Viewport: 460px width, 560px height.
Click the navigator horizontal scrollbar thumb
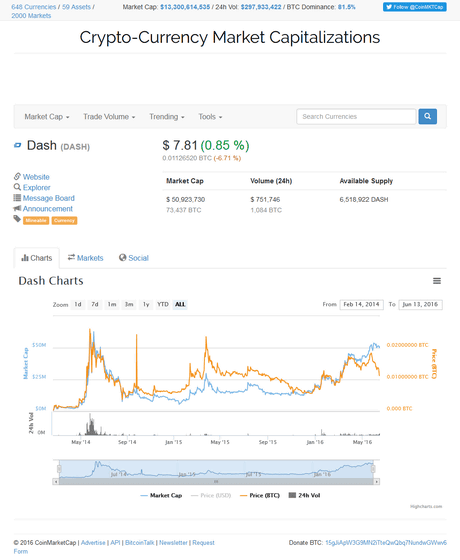point(216,482)
